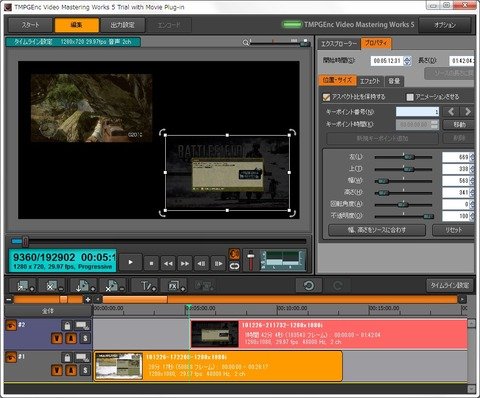Select the プロパティ tab

click(x=376, y=43)
